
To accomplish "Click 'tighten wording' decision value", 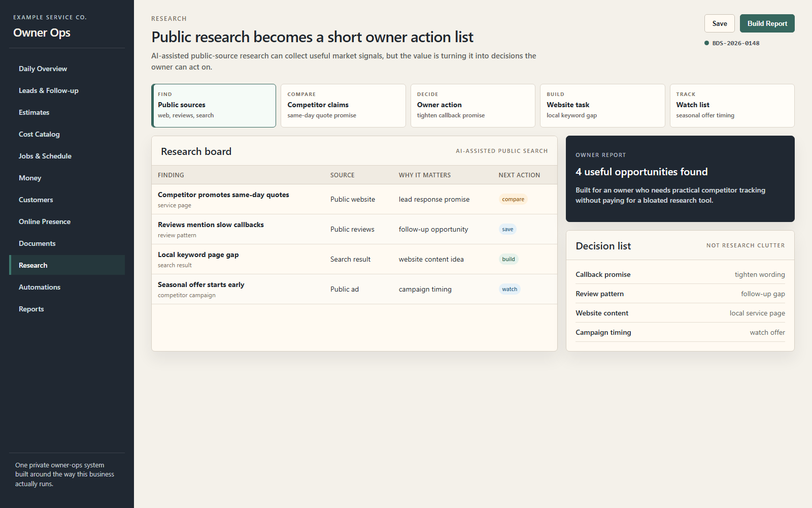I will point(760,274).
